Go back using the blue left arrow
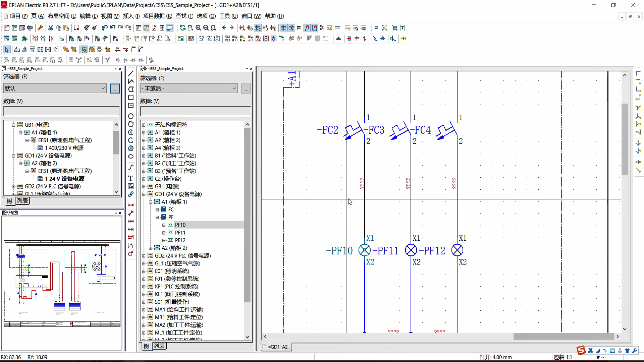644x362 pixels. [224, 28]
